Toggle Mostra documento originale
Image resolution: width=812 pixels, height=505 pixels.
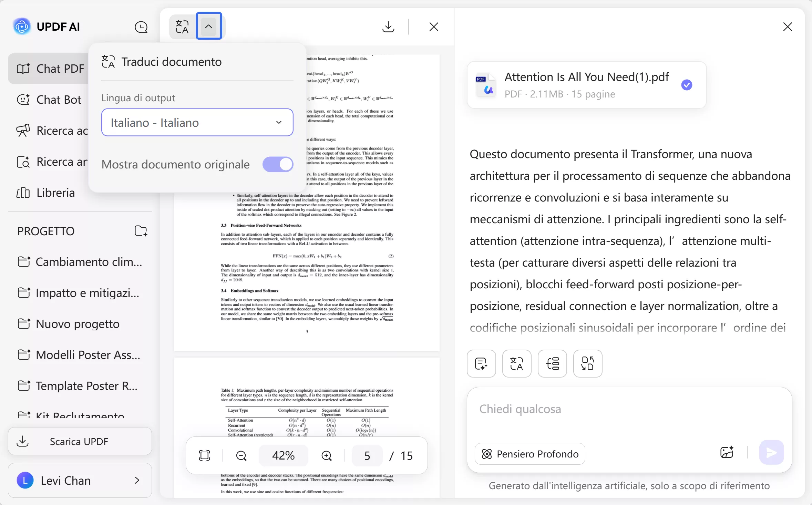[x=277, y=164]
